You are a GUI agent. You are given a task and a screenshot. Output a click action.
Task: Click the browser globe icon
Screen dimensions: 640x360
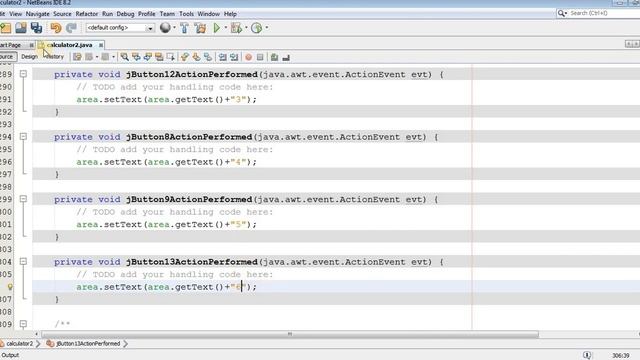(x=165, y=28)
